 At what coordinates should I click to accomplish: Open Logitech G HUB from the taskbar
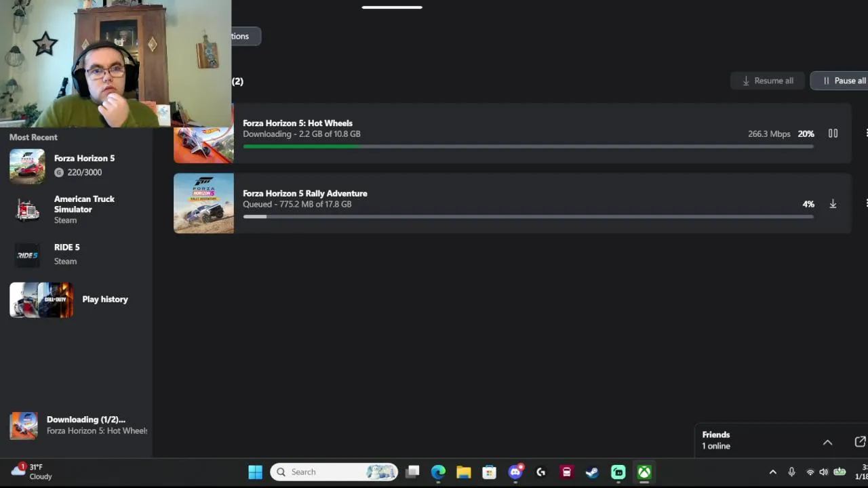point(541,472)
